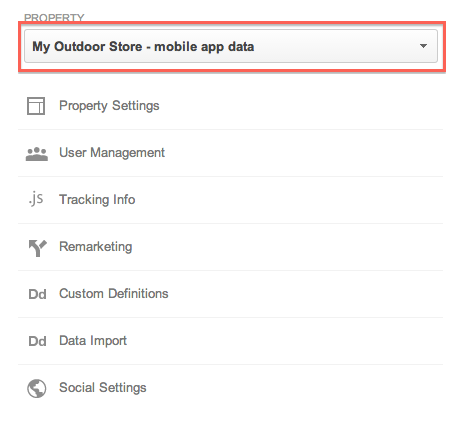Viewport: 464px width, 426px height.
Task: Select the Remarketing menu item
Action: tap(95, 247)
